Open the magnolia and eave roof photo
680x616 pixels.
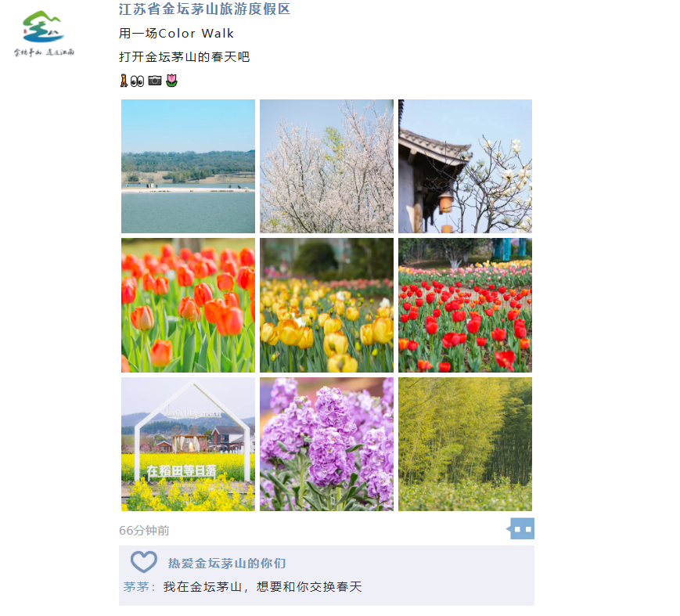pos(465,166)
